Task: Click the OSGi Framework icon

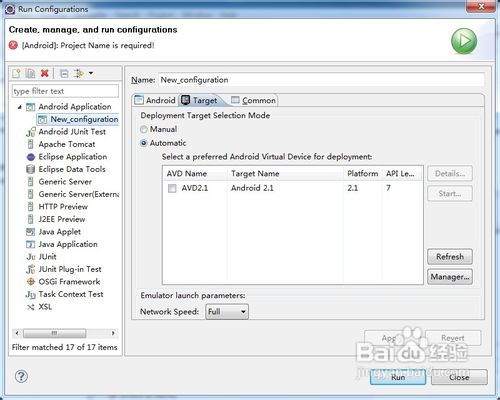Action: point(30,282)
